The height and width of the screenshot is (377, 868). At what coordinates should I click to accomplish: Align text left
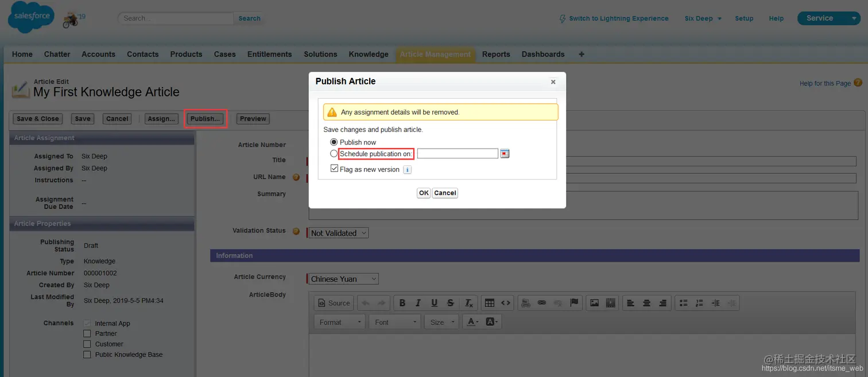pos(631,303)
